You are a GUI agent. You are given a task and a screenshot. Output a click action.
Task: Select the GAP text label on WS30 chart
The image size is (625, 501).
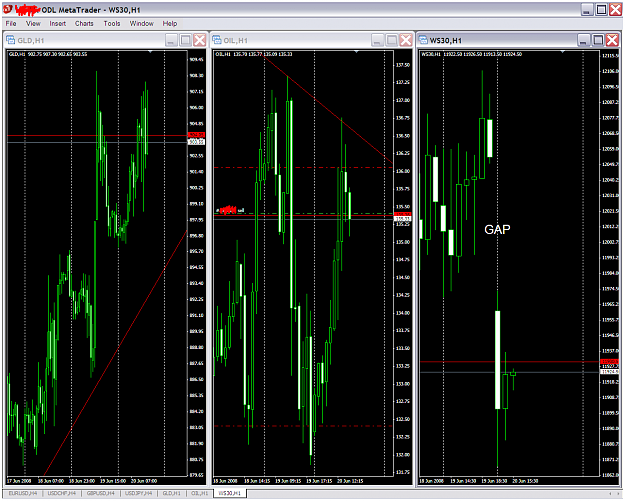point(497,229)
